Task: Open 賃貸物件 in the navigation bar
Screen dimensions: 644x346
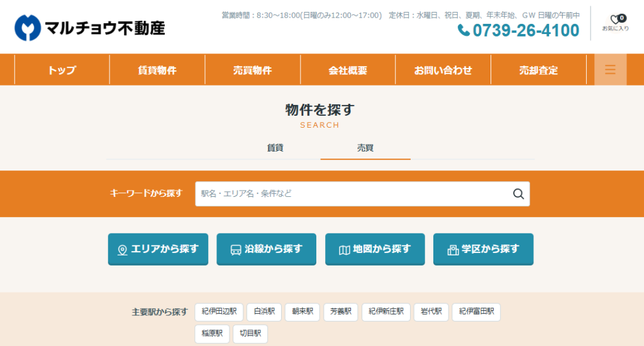Action: (157, 70)
